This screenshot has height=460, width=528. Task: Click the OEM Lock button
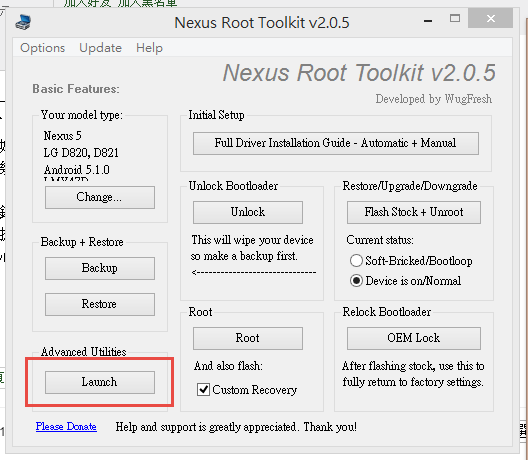414,338
